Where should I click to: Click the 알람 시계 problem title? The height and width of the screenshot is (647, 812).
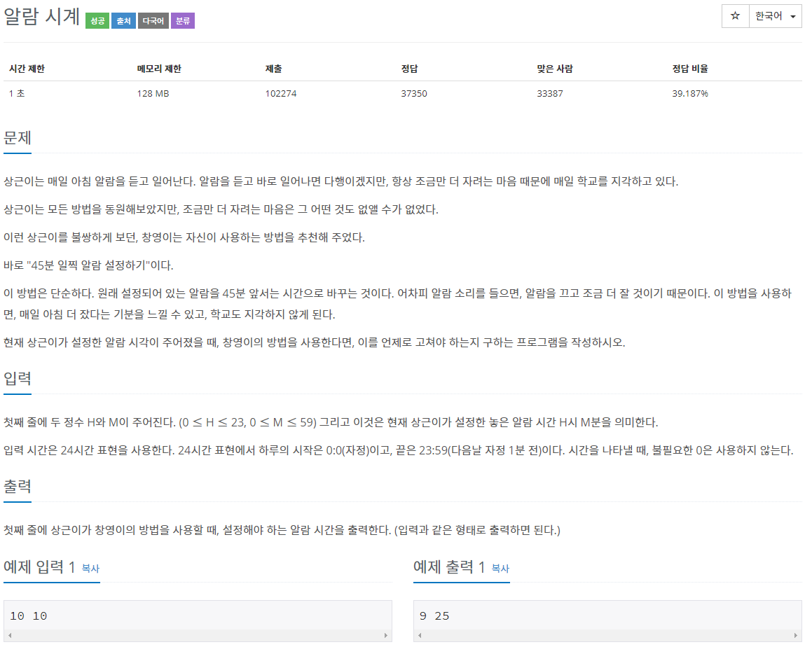click(41, 17)
